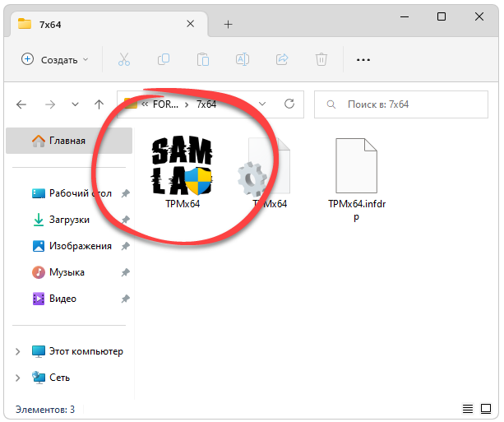Viewport: 504px width, 422px height.
Task: Select Сеть in navigation pane
Action: coord(51,378)
